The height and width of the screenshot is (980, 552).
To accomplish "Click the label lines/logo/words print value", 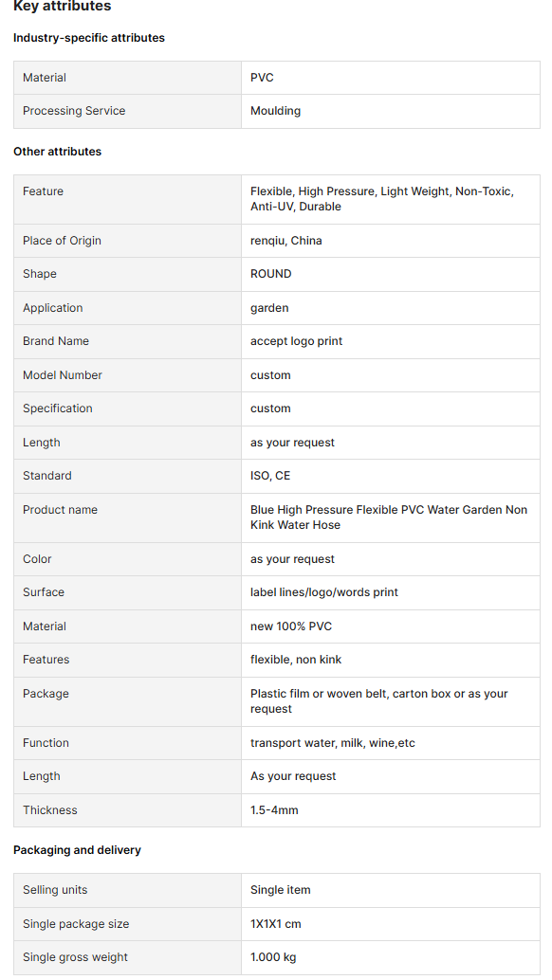I will point(323,592).
